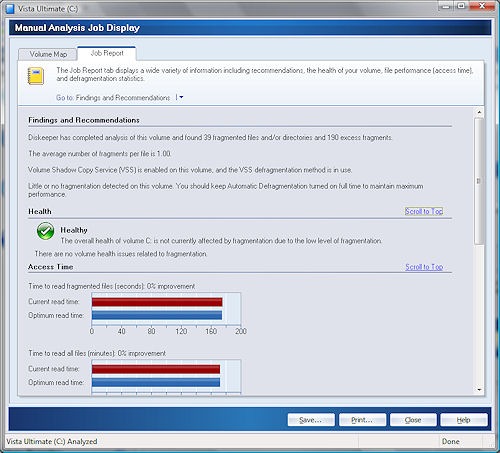Click the red Current read time bar for fragmented files

(x=157, y=302)
